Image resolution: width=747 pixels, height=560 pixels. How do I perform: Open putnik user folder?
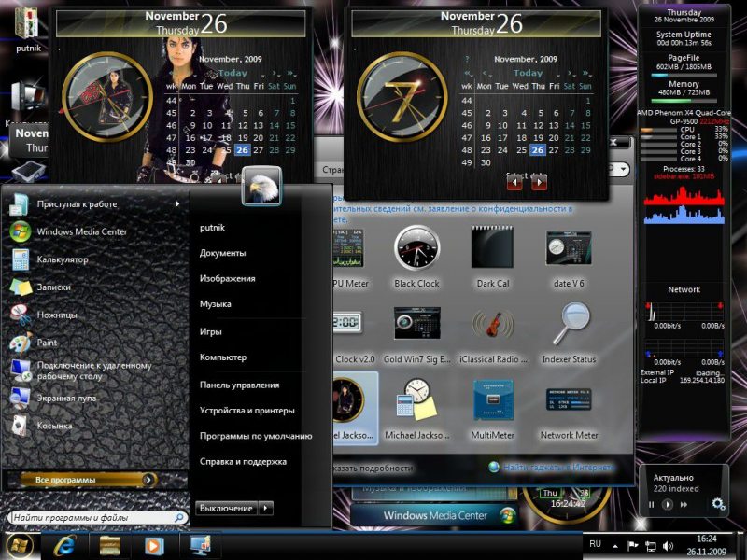click(213, 227)
